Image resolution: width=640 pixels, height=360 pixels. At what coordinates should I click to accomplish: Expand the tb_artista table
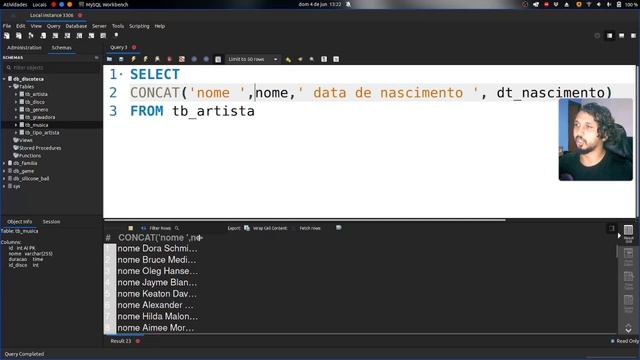[16, 94]
